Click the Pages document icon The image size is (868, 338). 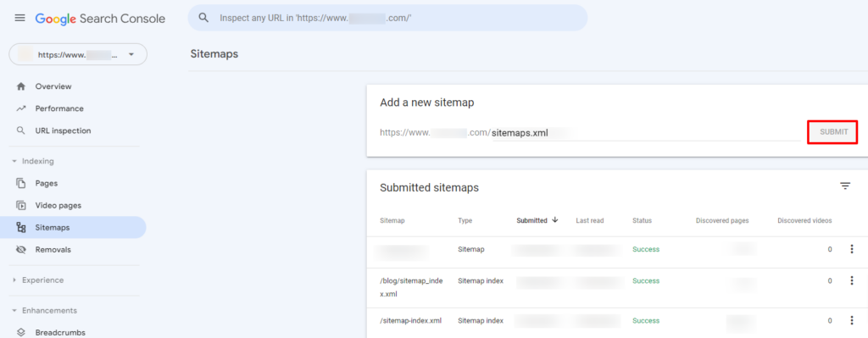pyautogui.click(x=21, y=183)
